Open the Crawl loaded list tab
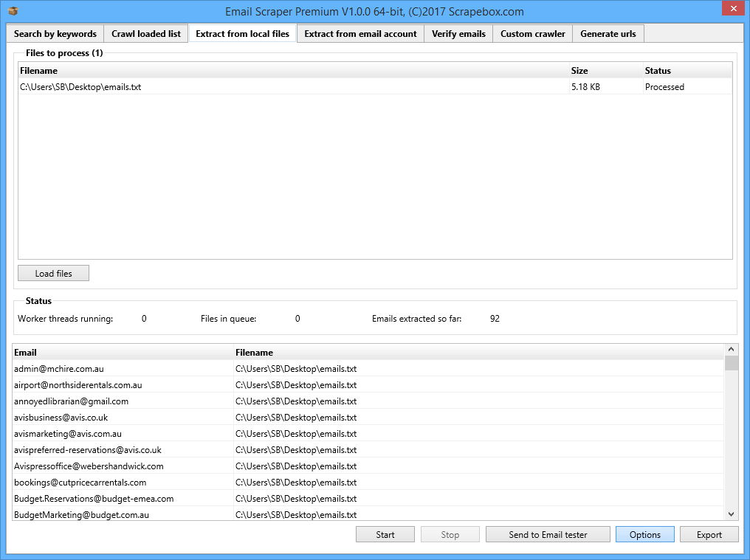The height and width of the screenshot is (560, 750). coord(146,34)
